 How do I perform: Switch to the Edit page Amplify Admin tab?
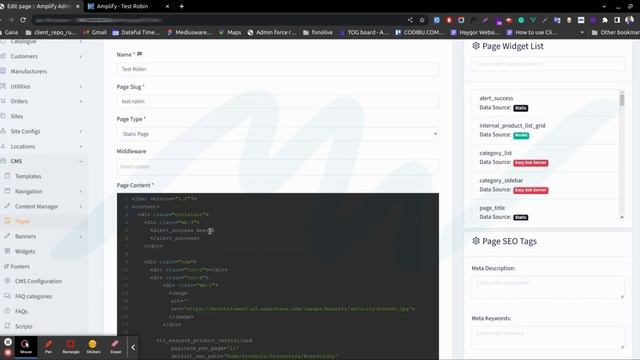[39, 6]
